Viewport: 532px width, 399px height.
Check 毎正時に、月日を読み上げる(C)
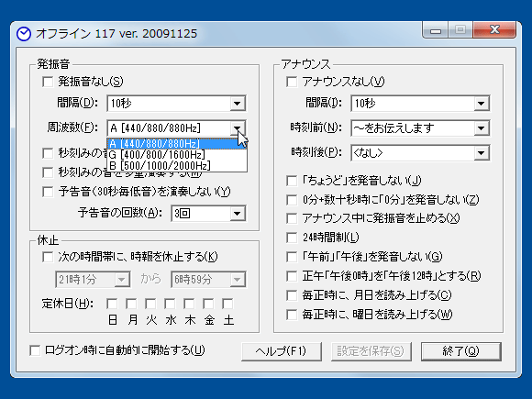point(292,295)
